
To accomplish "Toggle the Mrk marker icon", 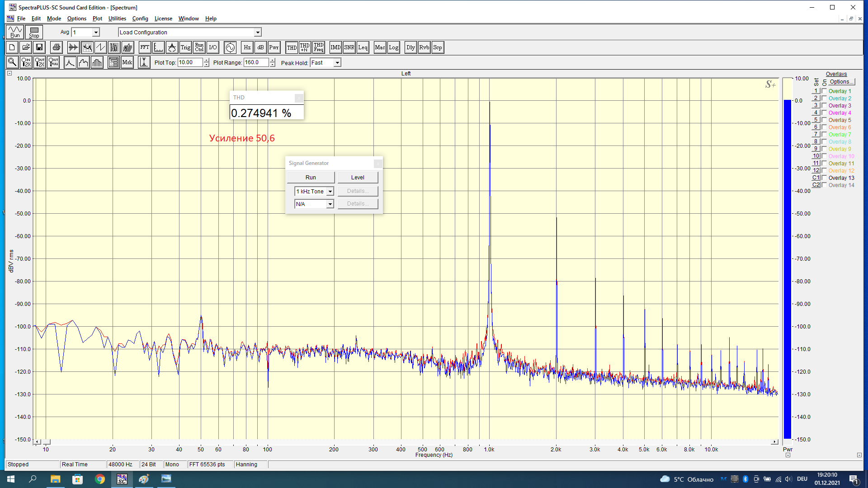I will click(x=127, y=62).
